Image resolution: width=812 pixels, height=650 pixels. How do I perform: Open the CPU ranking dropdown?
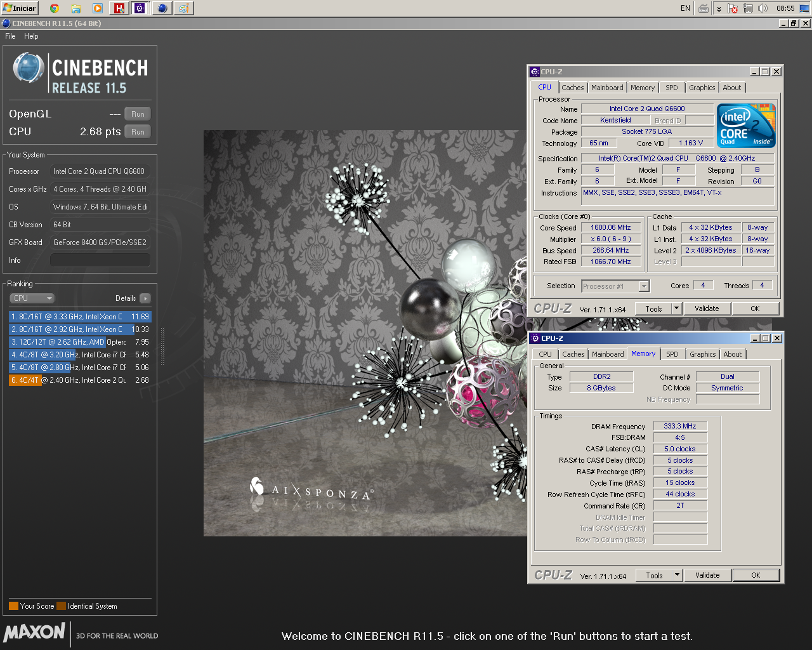click(32, 298)
